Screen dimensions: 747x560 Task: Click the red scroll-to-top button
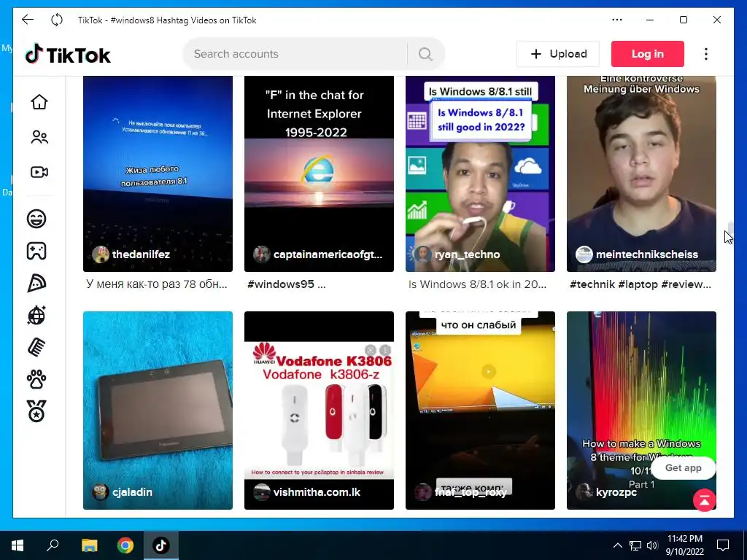704,500
